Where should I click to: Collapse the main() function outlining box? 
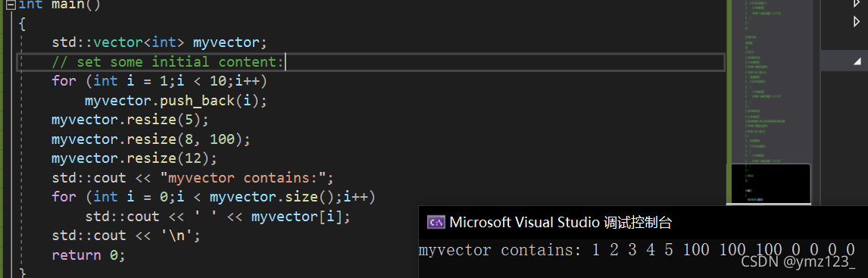point(11,5)
